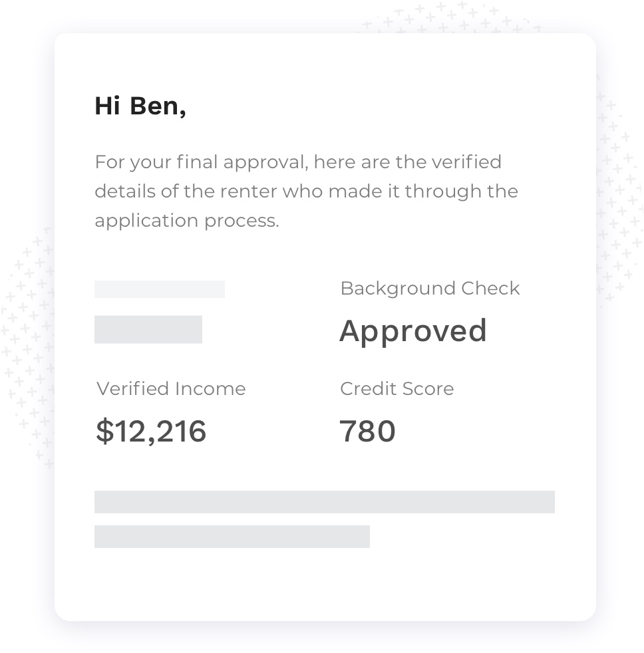This screenshot has height=653, width=644.
Task: Click the 'Hi Ben,' greeting heading
Action: tap(140, 106)
